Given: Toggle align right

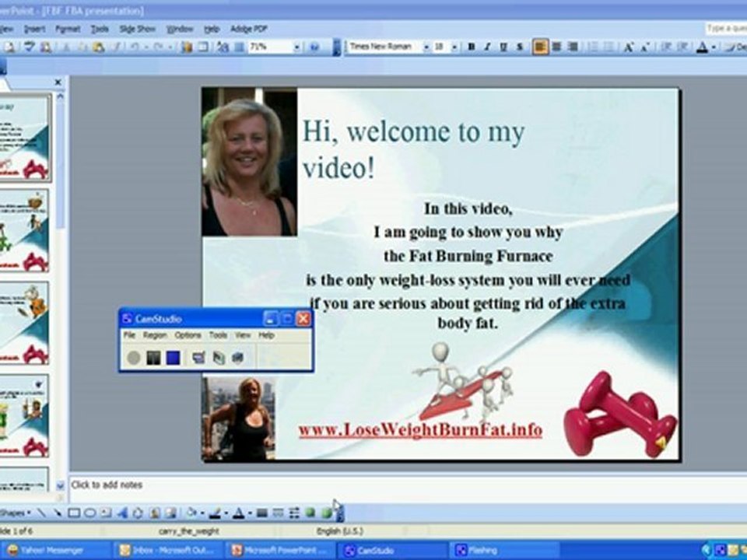Looking at the screenshot, I should tap(573, 47).
